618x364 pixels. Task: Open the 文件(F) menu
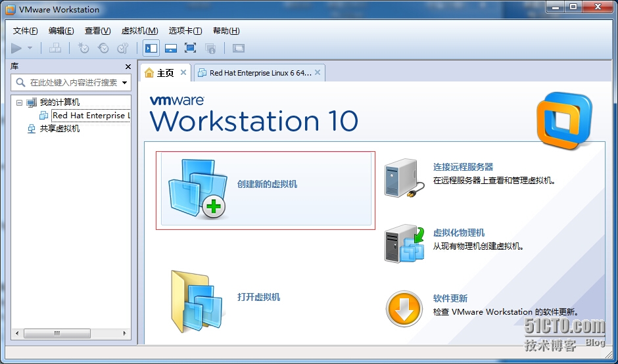point(25,31)
